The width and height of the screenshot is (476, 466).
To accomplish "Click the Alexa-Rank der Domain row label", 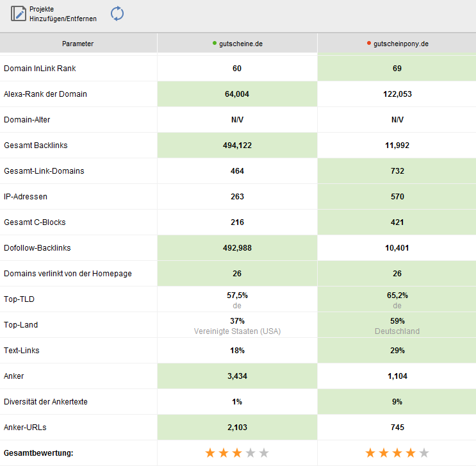I will click(45, 94).
